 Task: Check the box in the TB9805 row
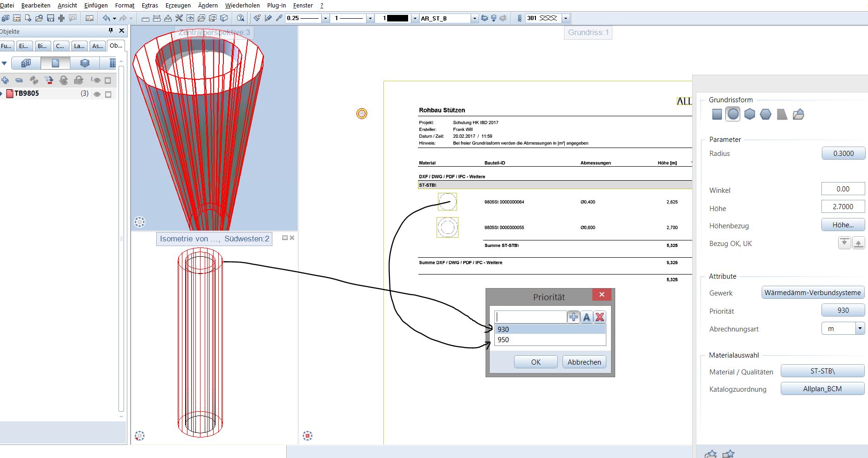[x=108, y=94]
